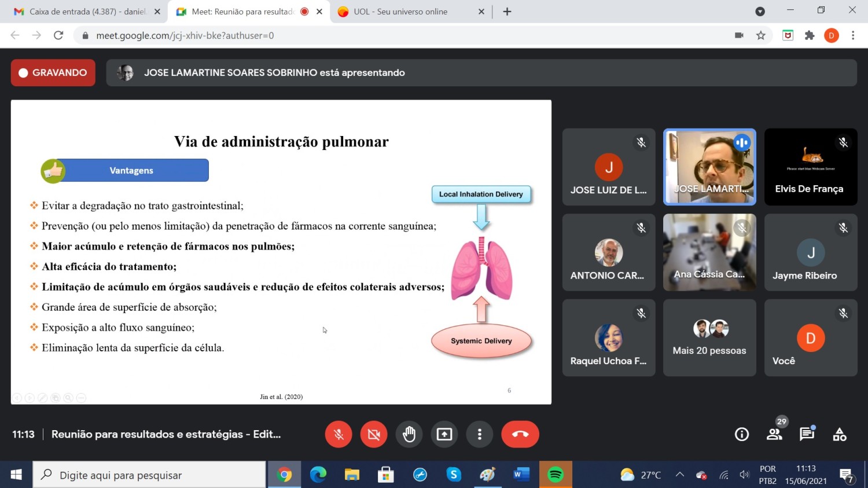This screenshot has width=868, height=488.
Task: Open Chrome's three-dot browser menu
Action: click(853, 35)
